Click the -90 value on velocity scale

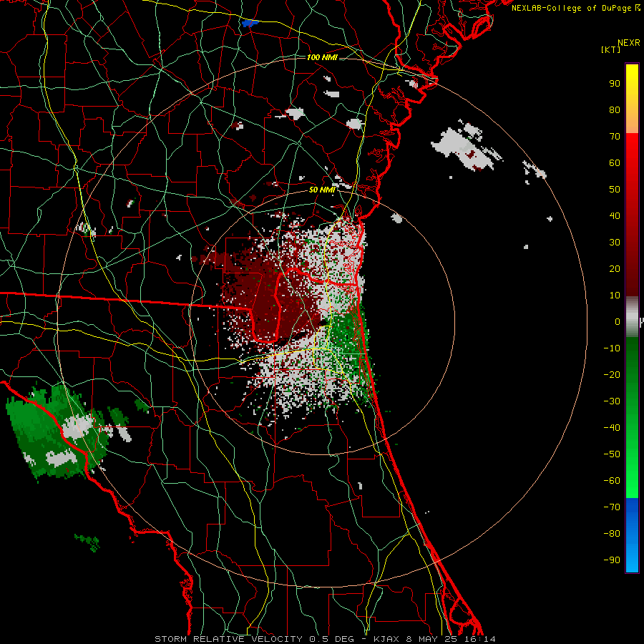pos(612,560)
